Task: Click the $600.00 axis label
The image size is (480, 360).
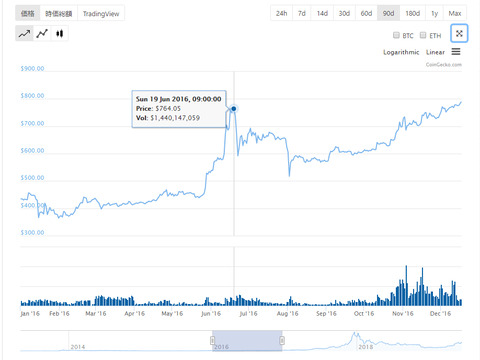Action: tap(32, 150)
